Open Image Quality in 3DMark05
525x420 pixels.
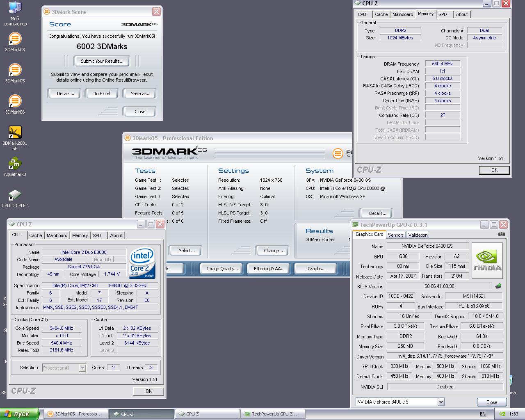(222, 269)
